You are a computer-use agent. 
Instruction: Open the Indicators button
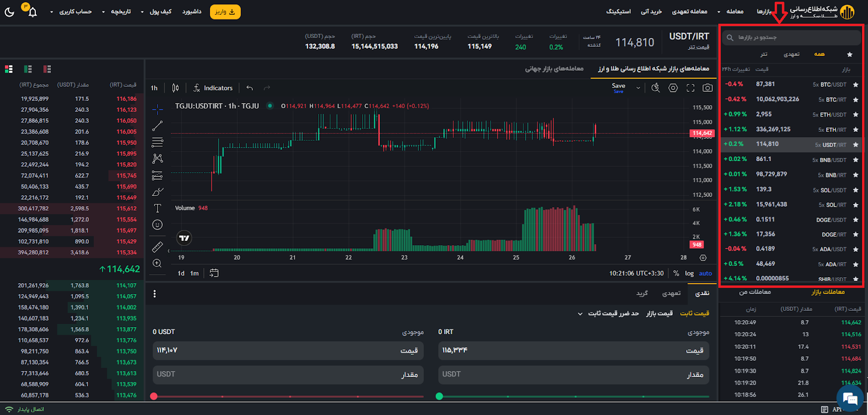pyautogui.click(x=213, y=88)
